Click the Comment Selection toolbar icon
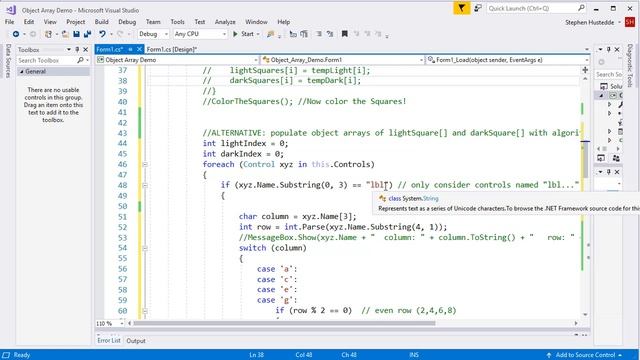 293,34
